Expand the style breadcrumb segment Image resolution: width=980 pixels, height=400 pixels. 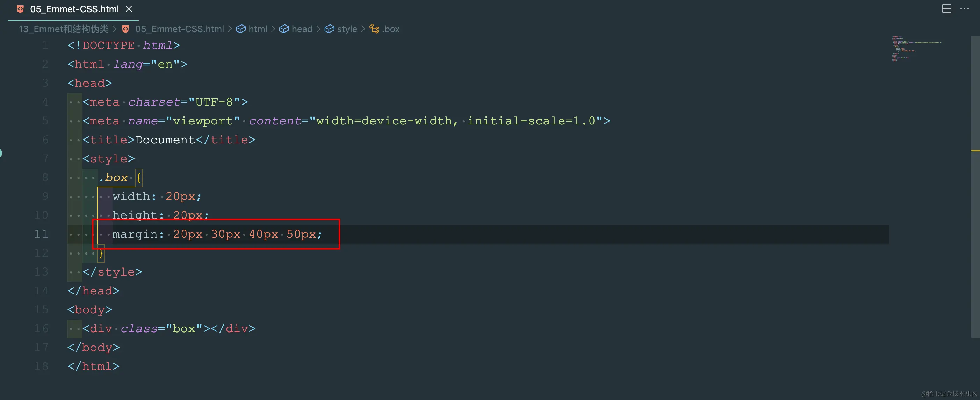point(347,29)
